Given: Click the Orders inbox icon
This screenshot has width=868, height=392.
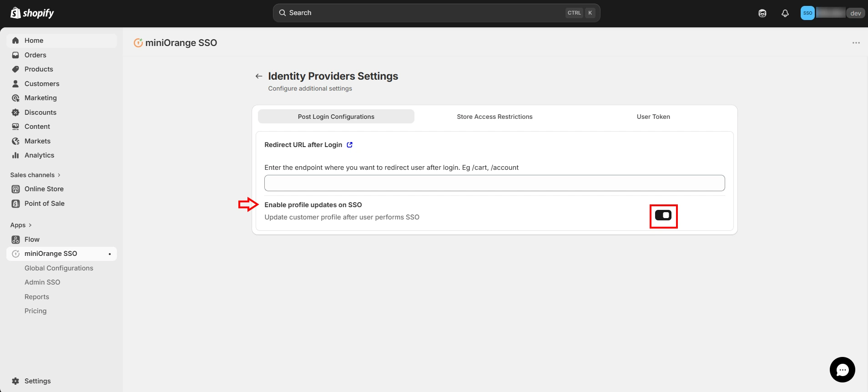Looking at the screenshot, I should tap(15, 55).
